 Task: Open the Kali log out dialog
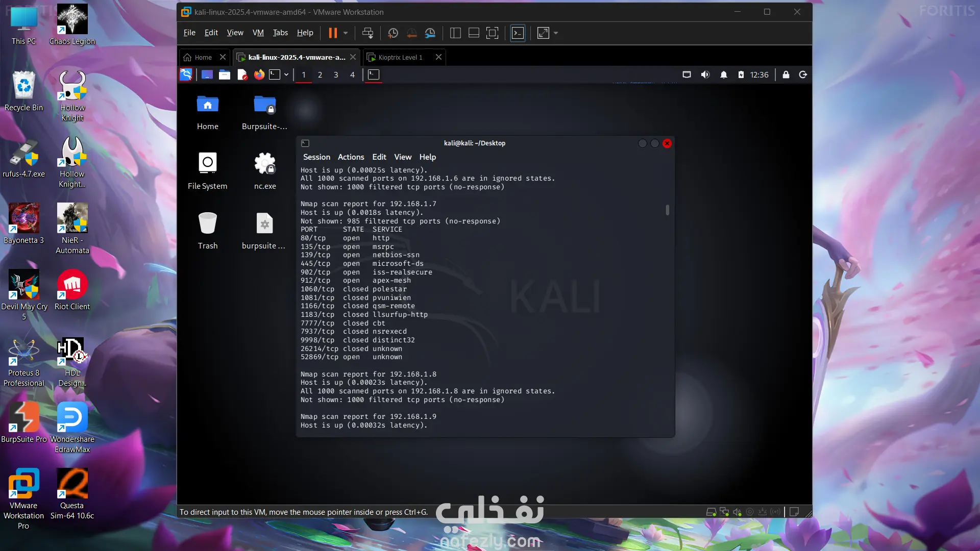point(803,75)
